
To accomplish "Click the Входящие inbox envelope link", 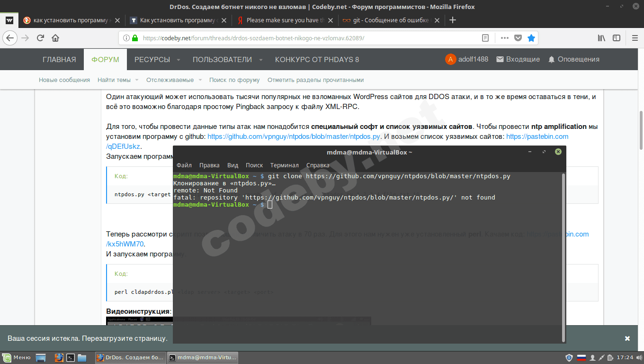I will point(518,59).
